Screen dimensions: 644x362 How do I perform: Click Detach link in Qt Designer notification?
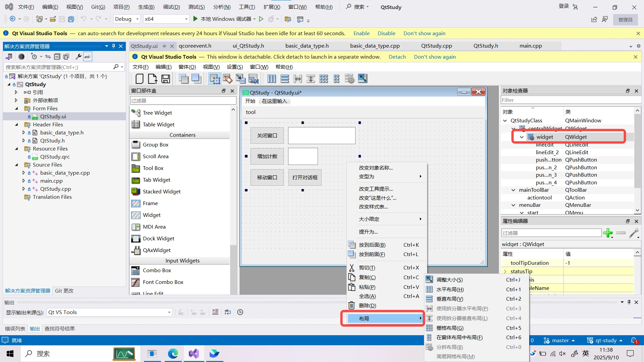click(x=397, y=57)
